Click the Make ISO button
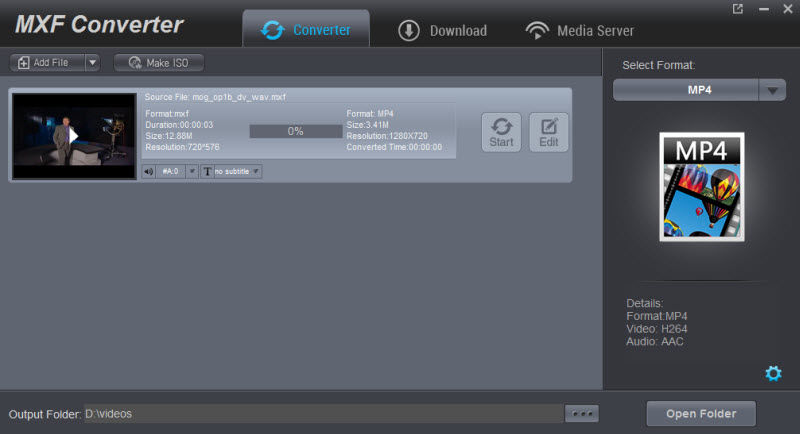This screenshot has width=800, height=434. pos(159,63)
